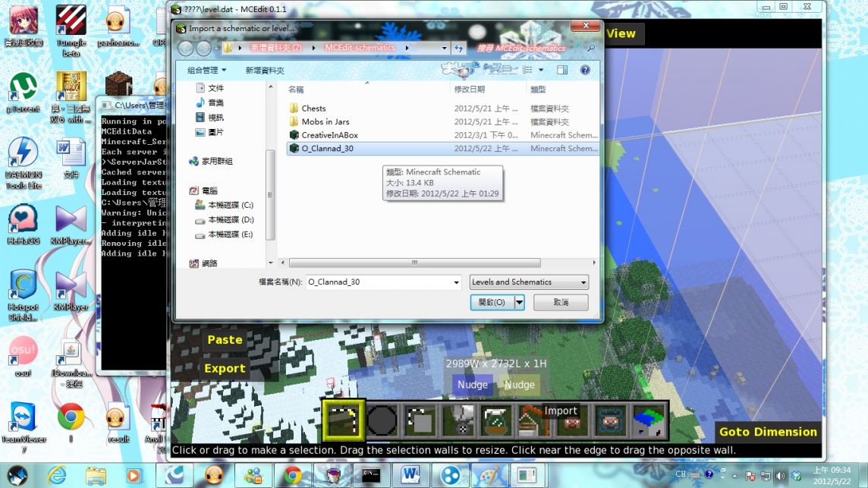Reselect the Selection tool in MCEdit
Viewport: 868px width, 488px height.
(x=343, y=419)
